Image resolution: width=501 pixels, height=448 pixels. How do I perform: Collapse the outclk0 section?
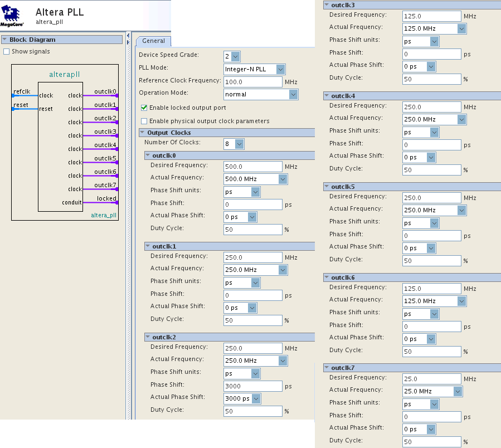(x=148, y=155)
